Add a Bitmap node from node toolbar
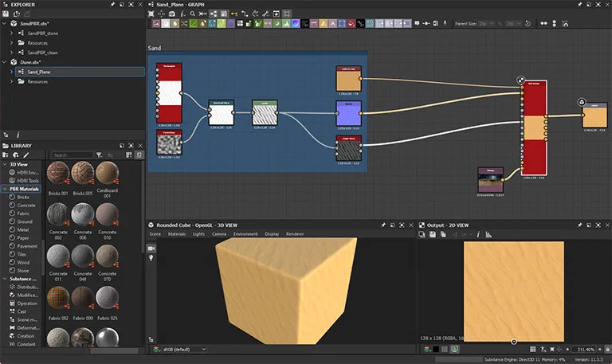Image resolution: width=612 pixels, height=364 pixels. [x=156, y=23]
